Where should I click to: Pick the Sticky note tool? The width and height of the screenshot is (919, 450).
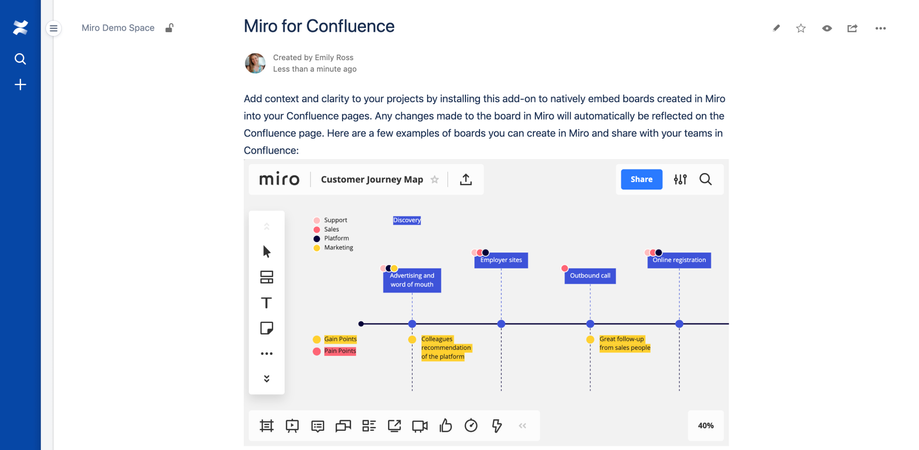(267, 328)
